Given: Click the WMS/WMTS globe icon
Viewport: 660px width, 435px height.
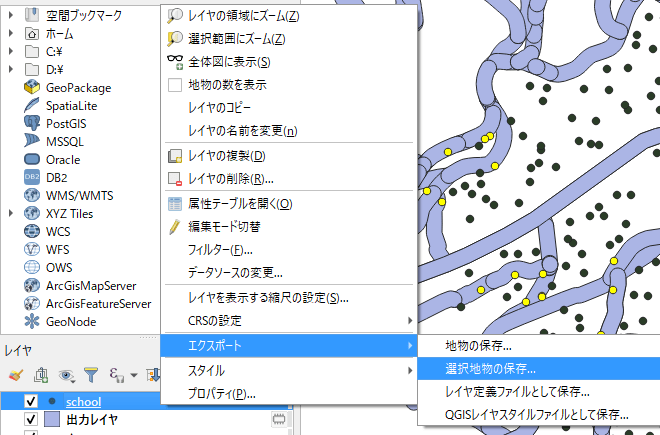Looking at the screenshot, I should pos(32,195).
